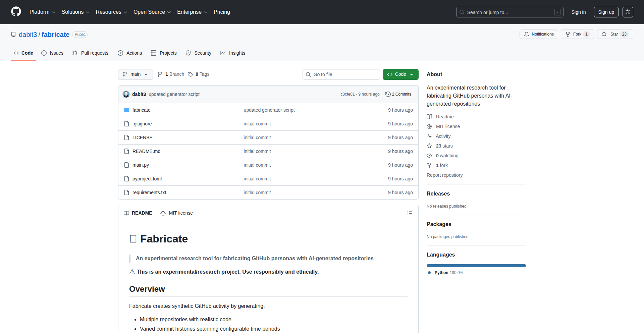This screenshot has width=644, height=333.
Task: Open the fabricate folder icon
Action: (126, 110)
